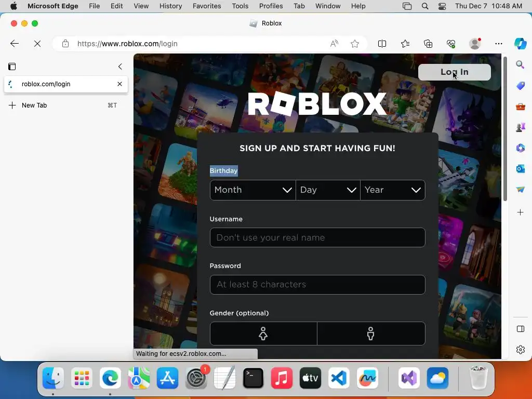Focus the Username input field

[x=317, y=237]
